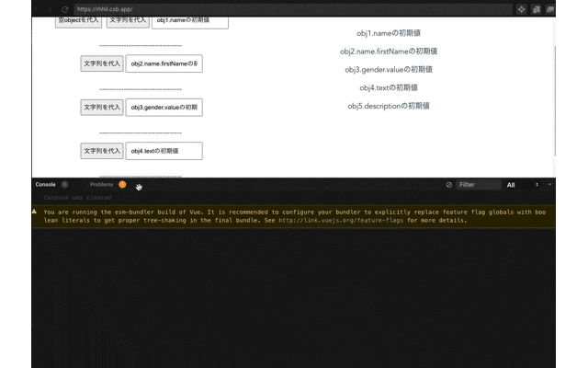The width and height of the screenshot is (588, 368).
Task: Click the copy-pages icon in preview toolbar
Action: pyautogui.click(x=537, y=9)
